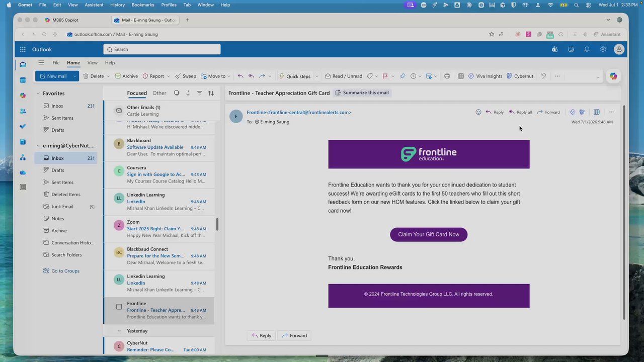Check the Frontline message checkbox
The image size is (644, 362).
pos(119,307)
